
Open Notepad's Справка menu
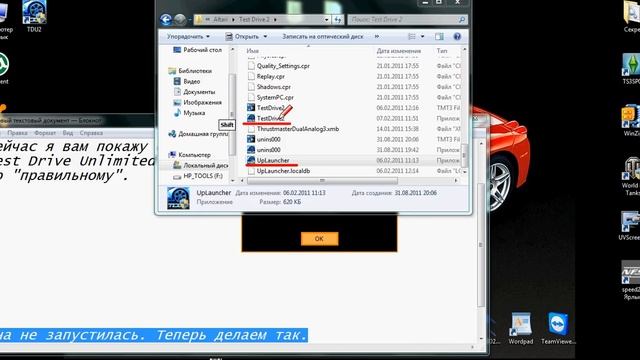coord(91,133)
